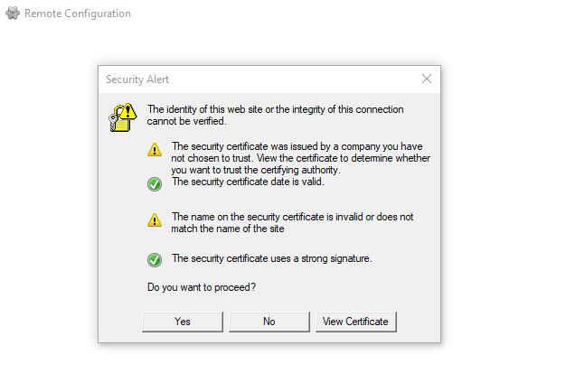
Task: Click warning icon beside invalid name message
Action: [x=155, y=219]
